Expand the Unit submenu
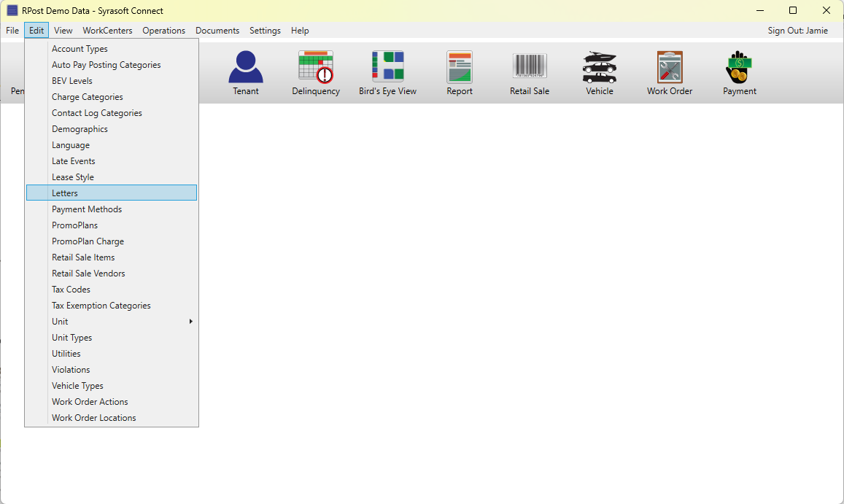Viewport: 844px width, 504px height. pos(112,322)
